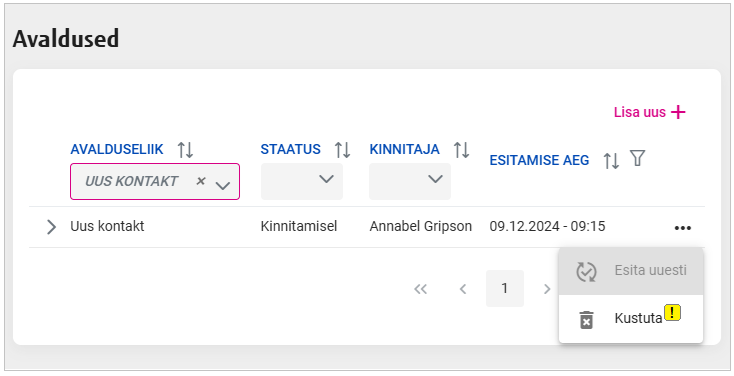Click the resubmit icon next to Esita uuesti

586,272
